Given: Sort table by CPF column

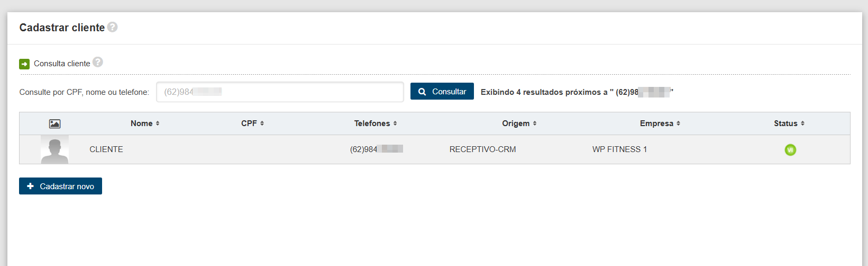Looking at the screenshot, I should coord(252,123).
